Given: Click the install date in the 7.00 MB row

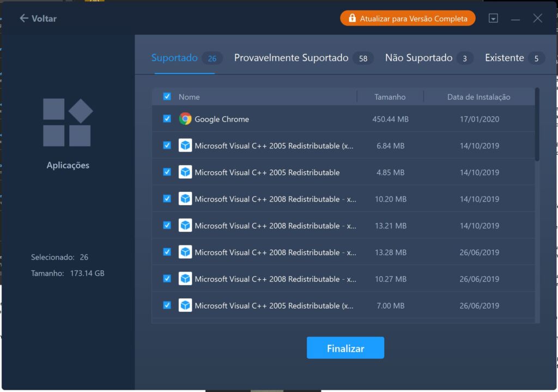Looking at the screenshot, I should tap(480, 305).
